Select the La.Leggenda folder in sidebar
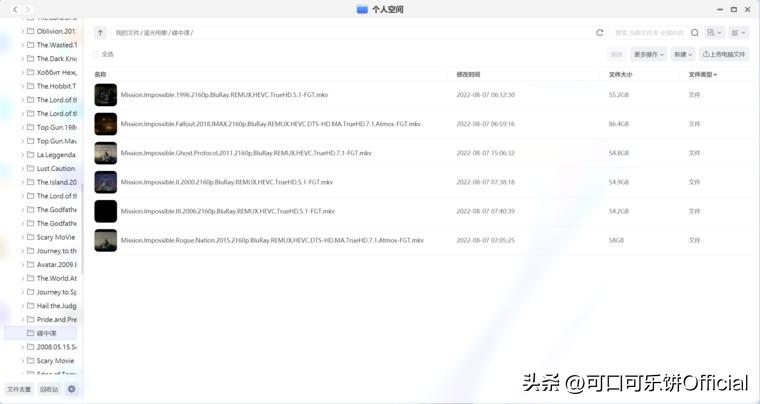 (56, 155)
